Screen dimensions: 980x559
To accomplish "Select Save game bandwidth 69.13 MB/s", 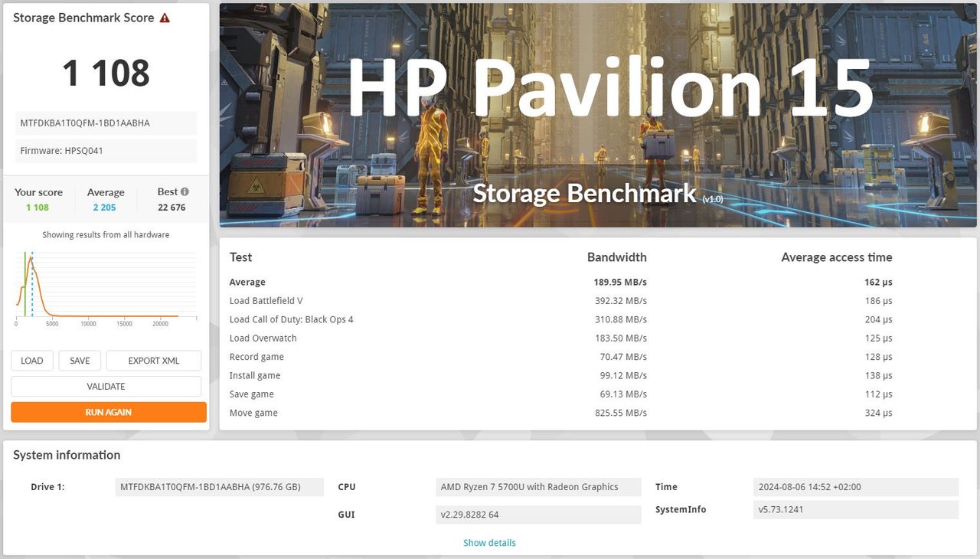I will coord(623,394).
